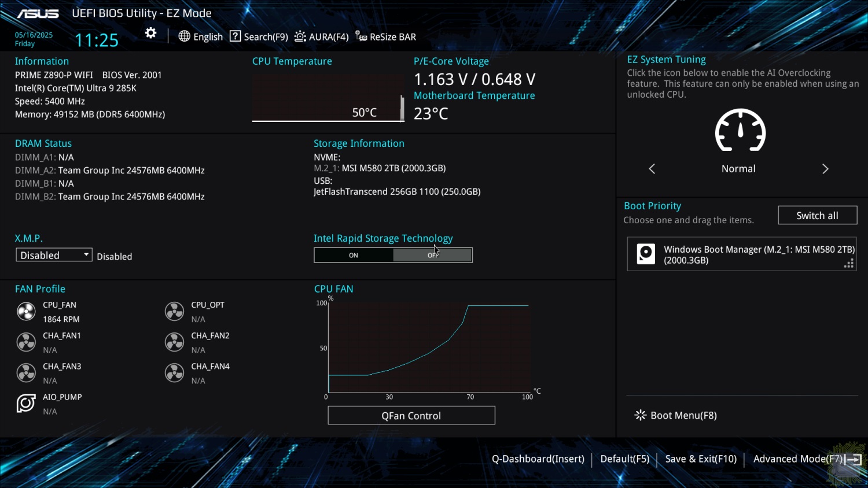Open the X.M.P. Disabled dropdown
Viewport: 868px width, 488px height.
(x=54, y=255)
